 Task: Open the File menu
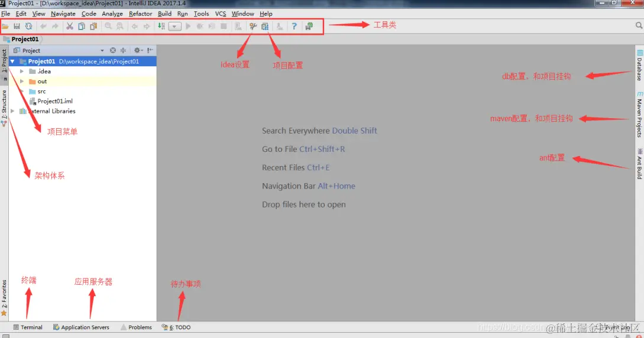(6, 14)
